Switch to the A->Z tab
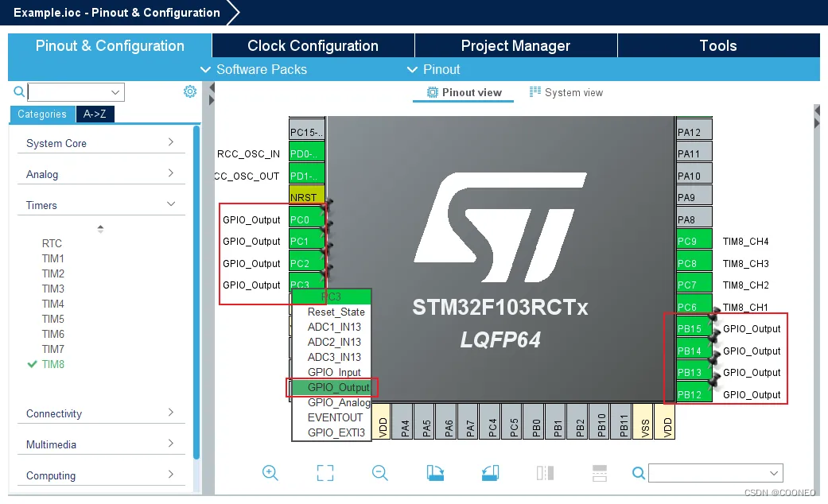 95,114
